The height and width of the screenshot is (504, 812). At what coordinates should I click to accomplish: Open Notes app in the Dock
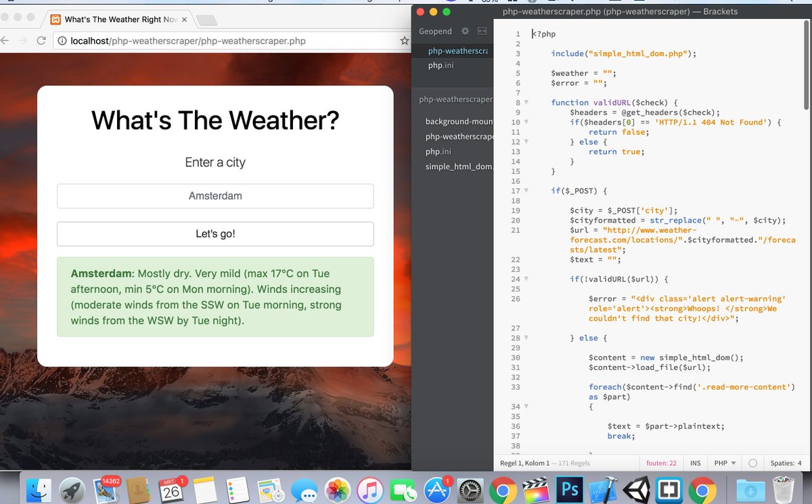pyautogui.click(x=204, y=490)
